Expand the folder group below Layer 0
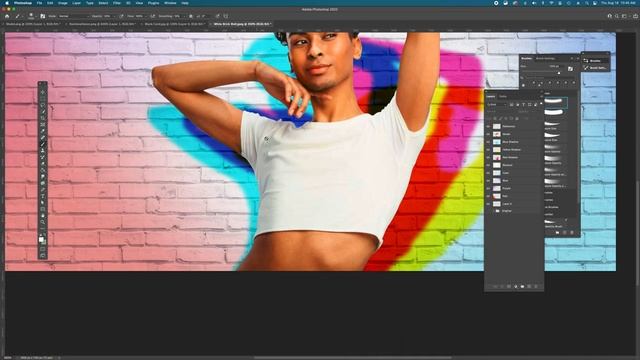 coord(493,211)
